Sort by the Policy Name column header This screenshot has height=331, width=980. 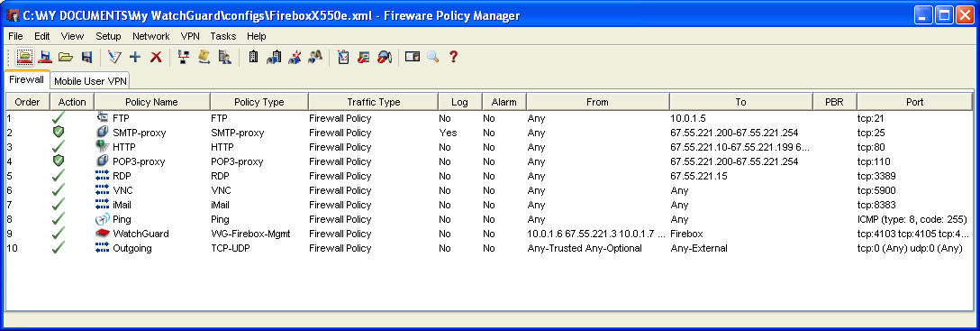coord(152,102)
